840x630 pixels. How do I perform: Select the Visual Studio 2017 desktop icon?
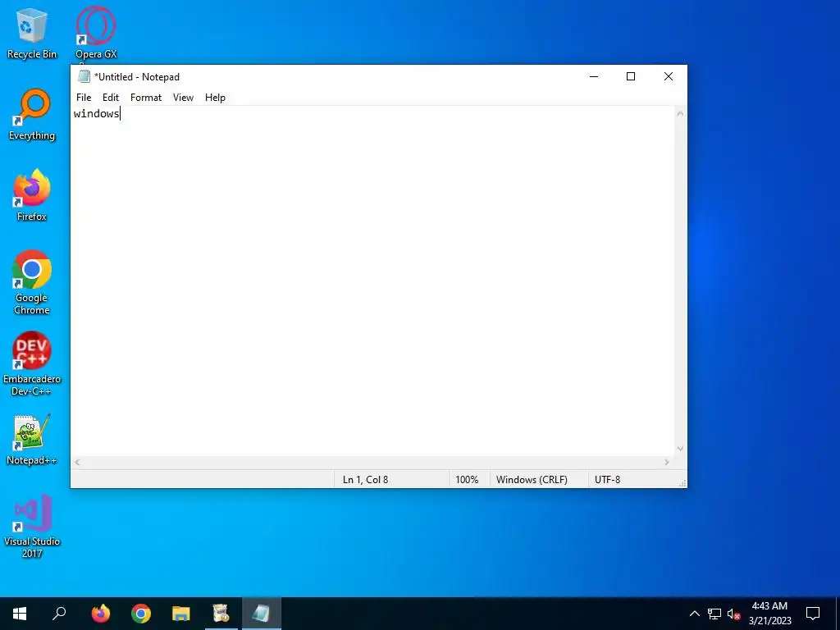pos(32,526)
